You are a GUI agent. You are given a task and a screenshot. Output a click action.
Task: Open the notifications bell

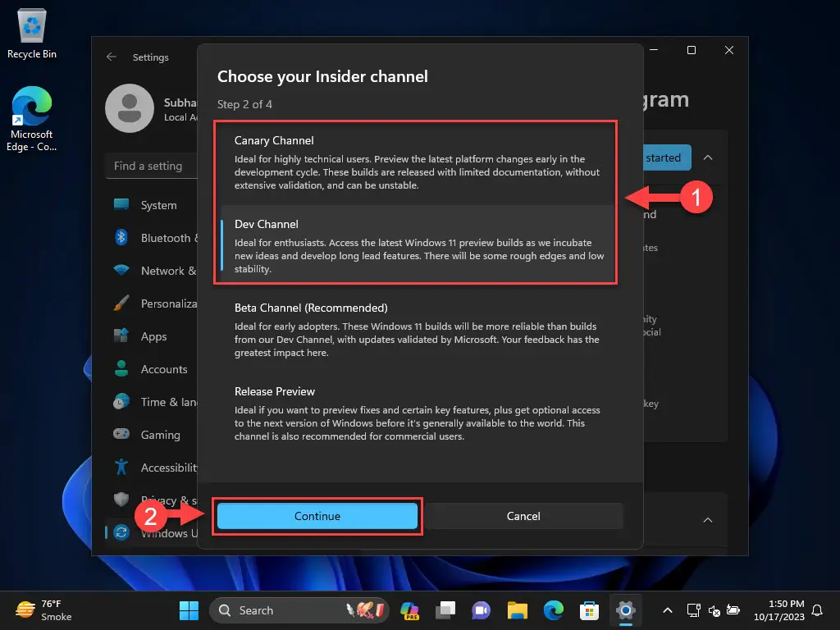817,610
